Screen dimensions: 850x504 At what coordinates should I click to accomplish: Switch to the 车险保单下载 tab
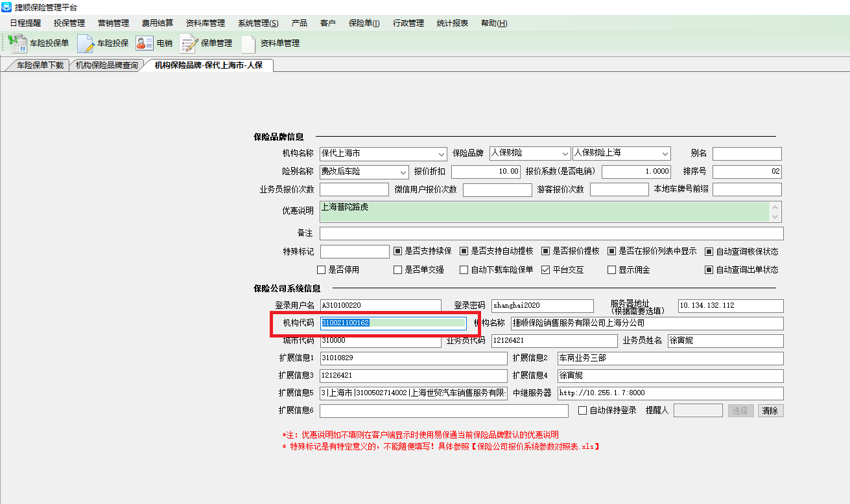coord(40,65)
